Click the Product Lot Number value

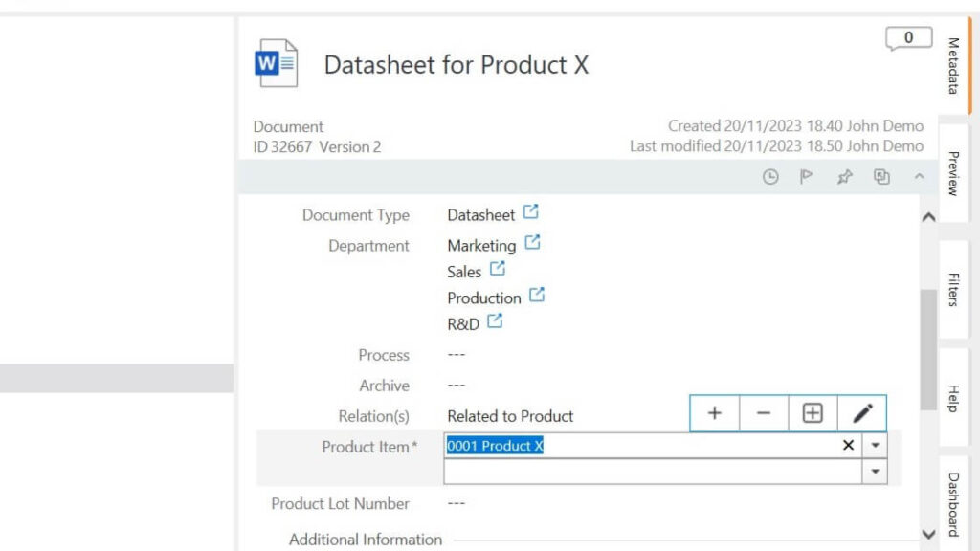[x=457, y=503]
